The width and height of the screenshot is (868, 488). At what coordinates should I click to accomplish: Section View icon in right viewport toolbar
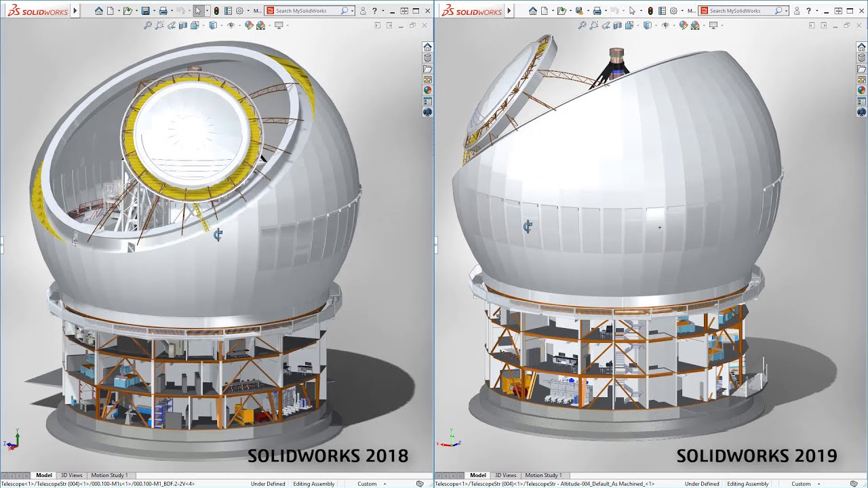tap(617, 25)
